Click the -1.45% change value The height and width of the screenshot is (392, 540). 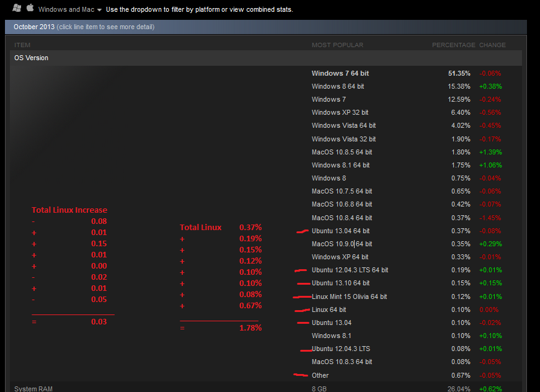490,218
